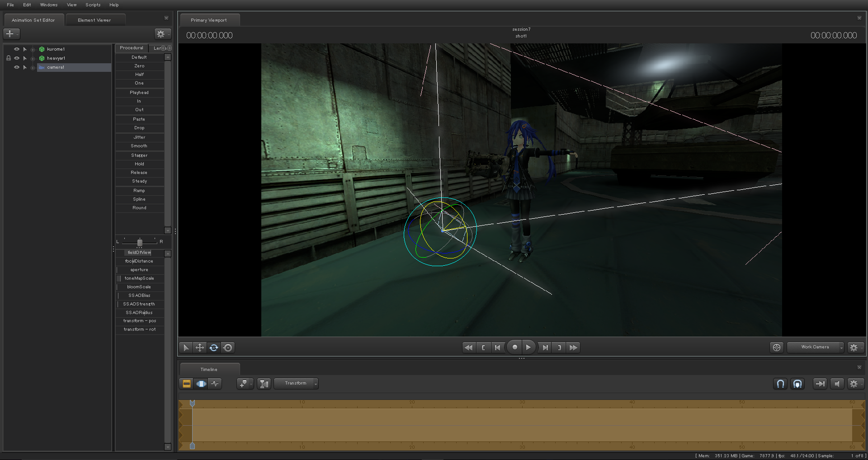The image size is (868, 460).
Task: Click the toneMapScale control slider
Action: 139,278
